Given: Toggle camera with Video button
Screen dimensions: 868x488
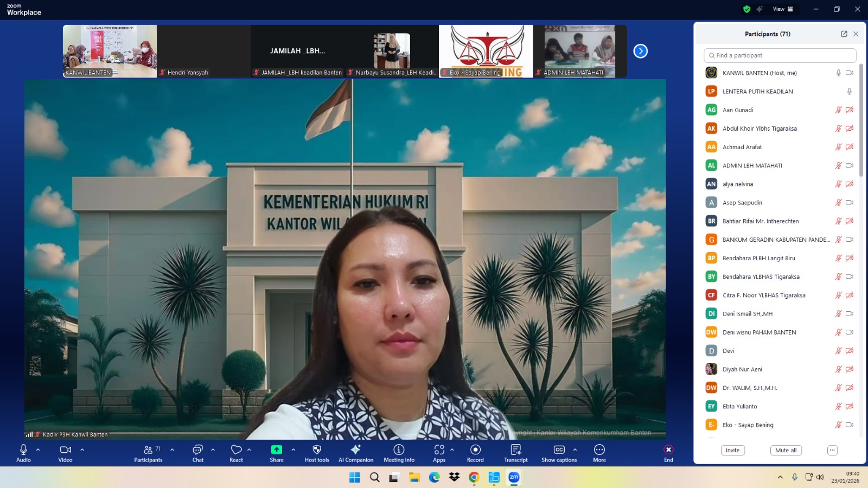Looking at the screenshot, I should (x=65, y=450).
